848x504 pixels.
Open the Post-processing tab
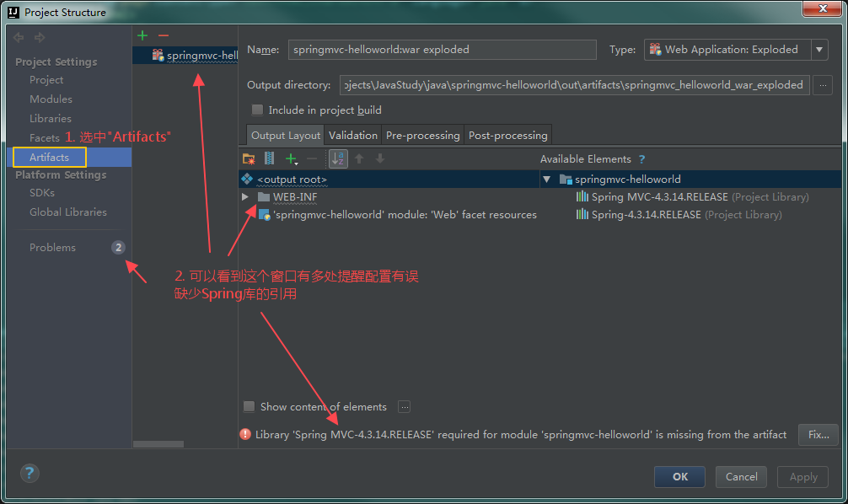(x=508, y=134)
